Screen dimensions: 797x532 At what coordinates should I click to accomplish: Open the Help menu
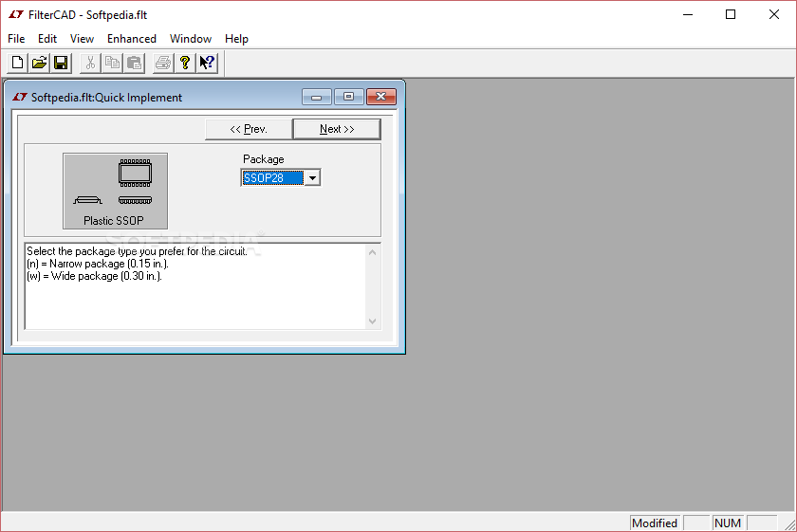pos(236,39)
